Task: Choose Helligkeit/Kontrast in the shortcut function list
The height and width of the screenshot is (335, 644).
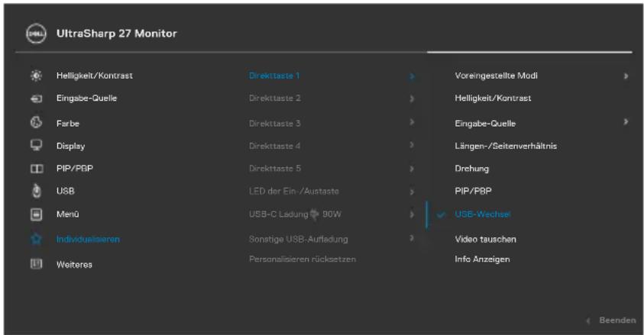Action: point(493,98)
